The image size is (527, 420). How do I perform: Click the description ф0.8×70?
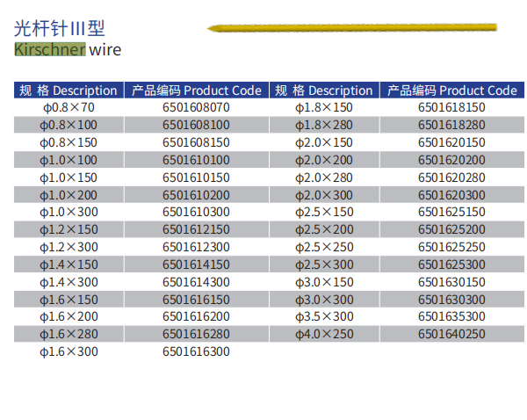69,107
